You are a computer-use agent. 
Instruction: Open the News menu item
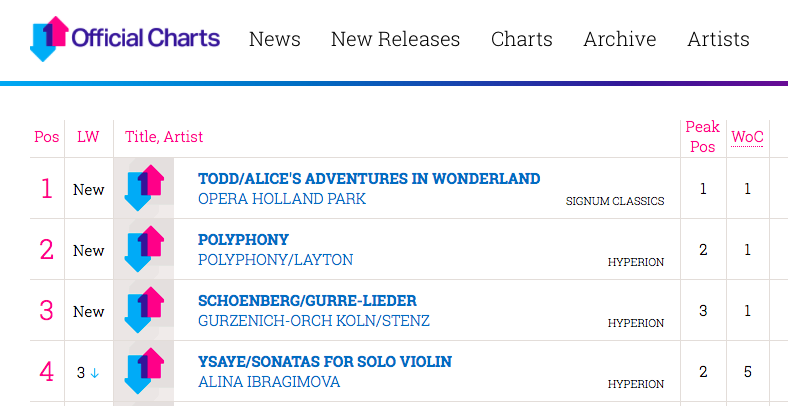275,39
